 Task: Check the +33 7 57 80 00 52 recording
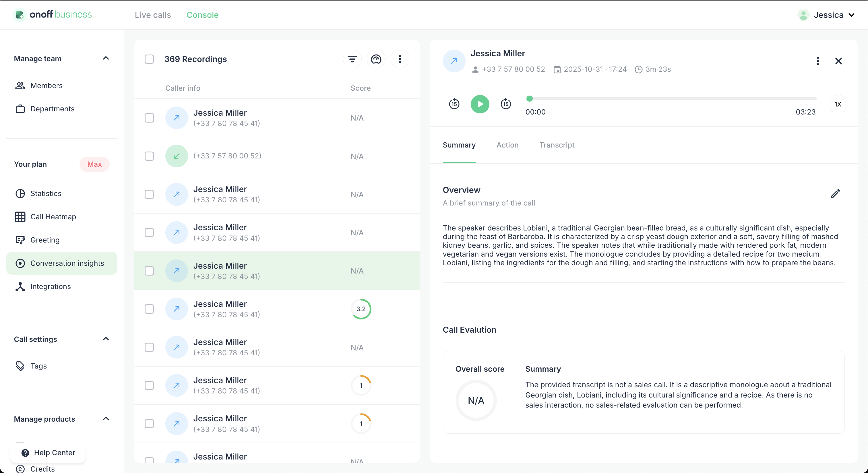pos(149,156)
